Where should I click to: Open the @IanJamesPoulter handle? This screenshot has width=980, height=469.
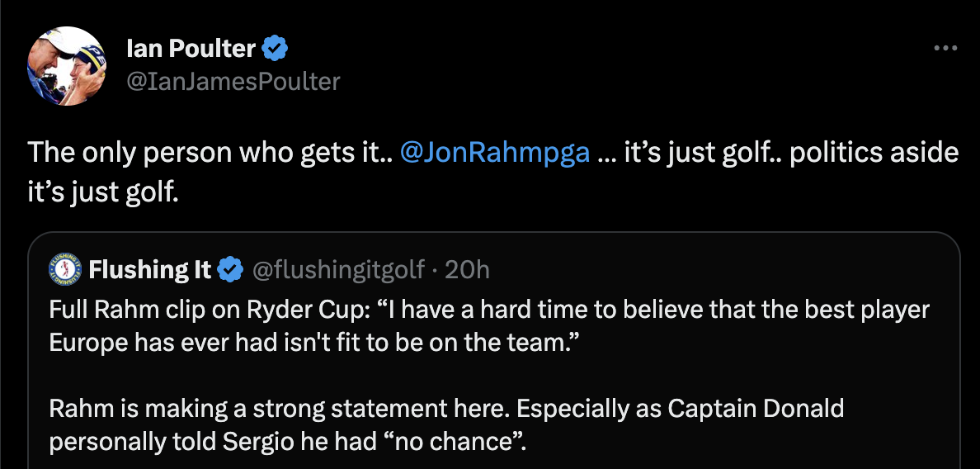(x=233, y=81)
